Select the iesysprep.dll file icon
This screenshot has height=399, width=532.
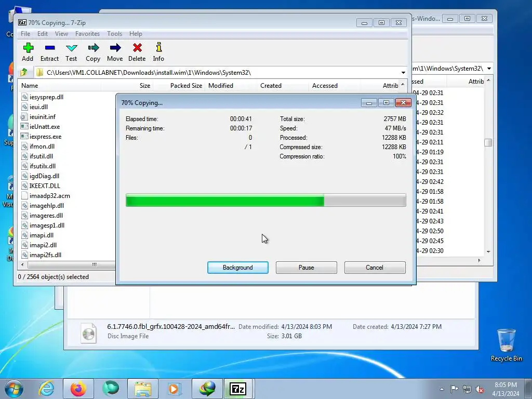click(x=24, y=97)
